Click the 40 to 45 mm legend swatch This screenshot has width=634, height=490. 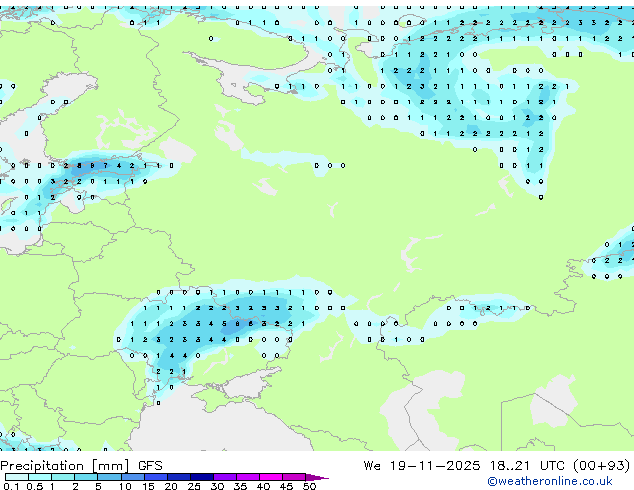pos(271,477)
